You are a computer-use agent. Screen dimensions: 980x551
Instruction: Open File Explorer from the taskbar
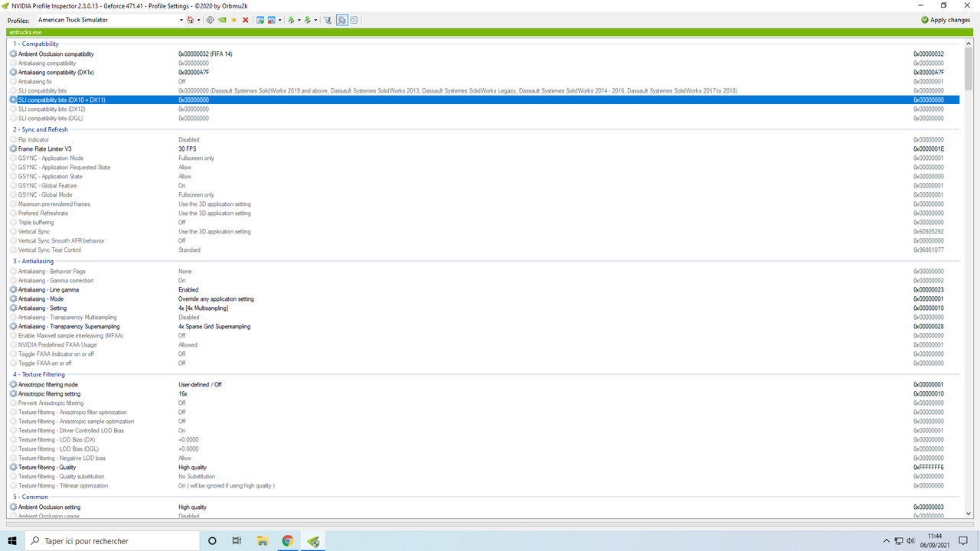click(x=261, y=541)
